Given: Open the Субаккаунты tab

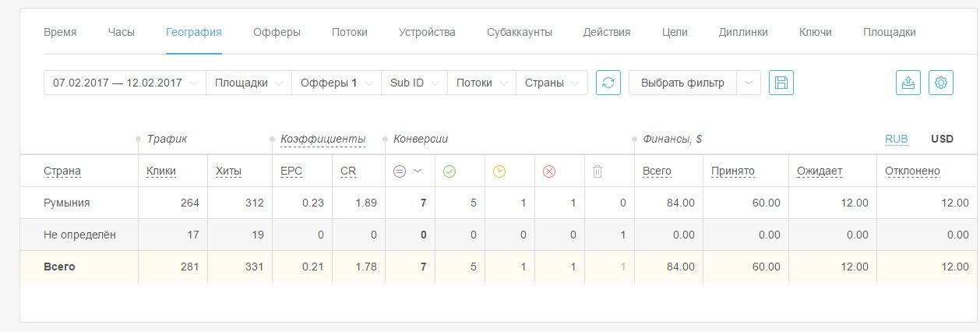Looking at the screenshot, I should tap(519, 32).
